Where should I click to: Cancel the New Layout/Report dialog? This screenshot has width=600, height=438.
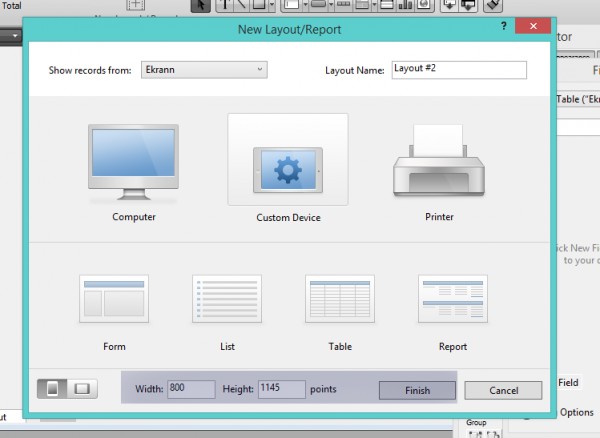[x=503, y=390]
